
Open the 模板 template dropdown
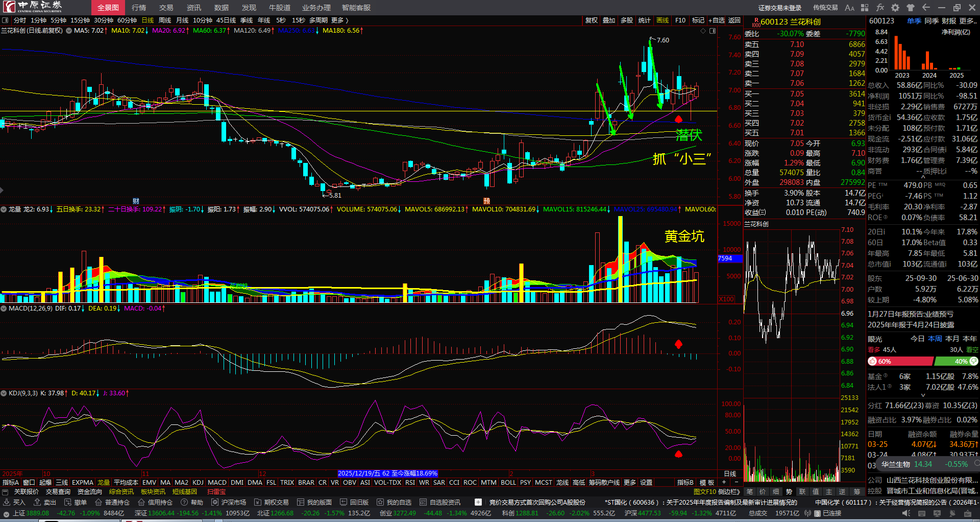click(x=707, y=482)
